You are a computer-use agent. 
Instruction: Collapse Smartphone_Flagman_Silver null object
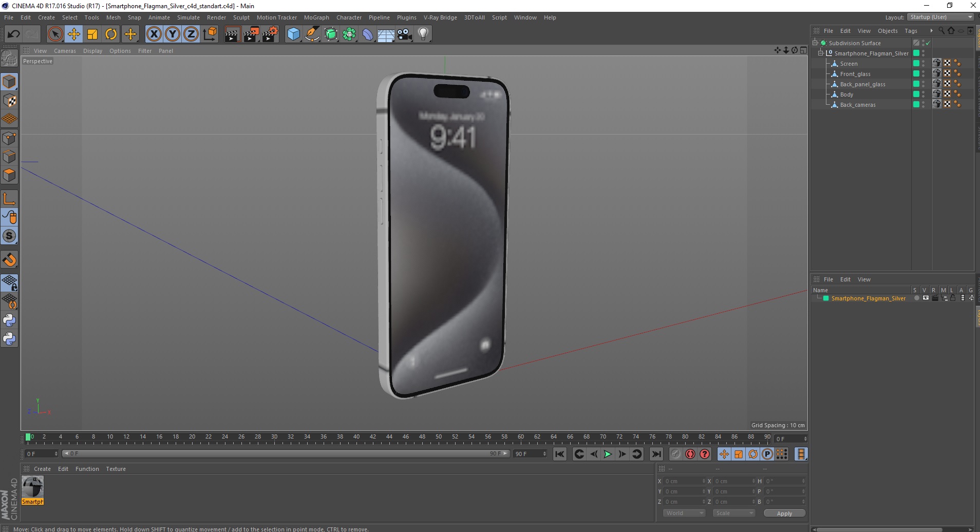(821, 53)
